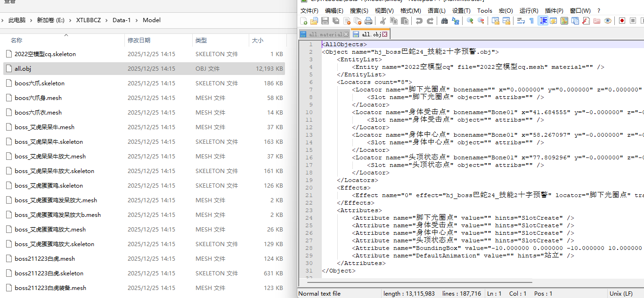This screenshot has width=644, height=298.
Task: Open the 搜索(S) menu
Action: click(x=359, y=10)
